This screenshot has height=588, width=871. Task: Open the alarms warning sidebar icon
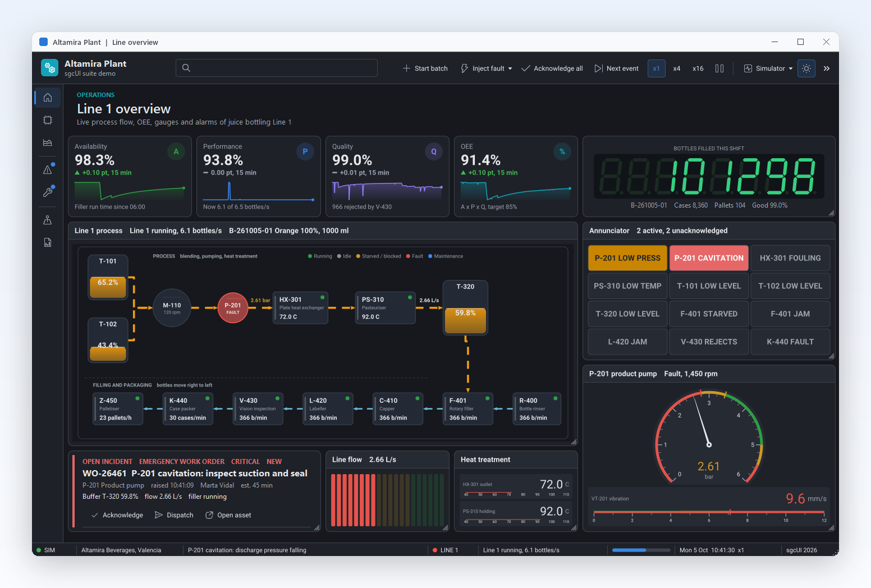pos(48,169)
